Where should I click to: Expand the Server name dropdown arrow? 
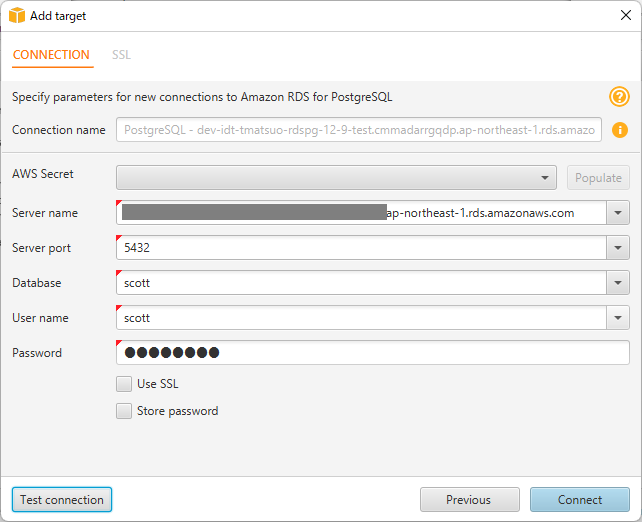pyautogui.click(x=618, y=213)
